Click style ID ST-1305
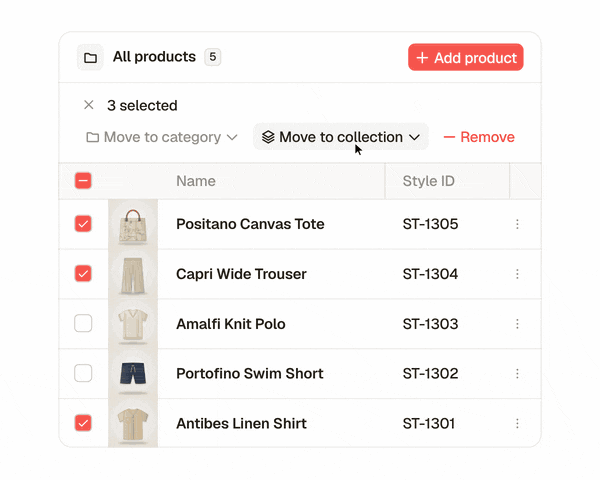This screenshot has width=600, height=480. click(430, 224)
